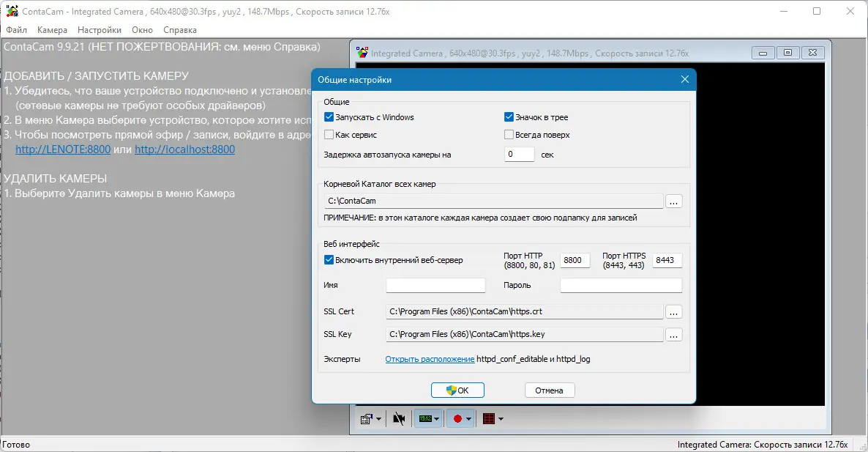Click ПРИМЕЧАНИЕ note text under root folder

tap(481, 218)
